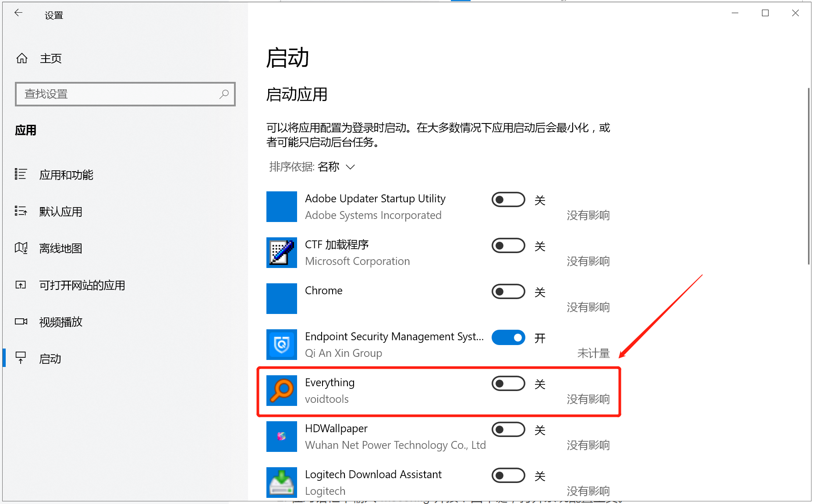Click the Everything magnifier app icon
The width and height of the screenshot is (815, 504).
(x=282, y=391)
